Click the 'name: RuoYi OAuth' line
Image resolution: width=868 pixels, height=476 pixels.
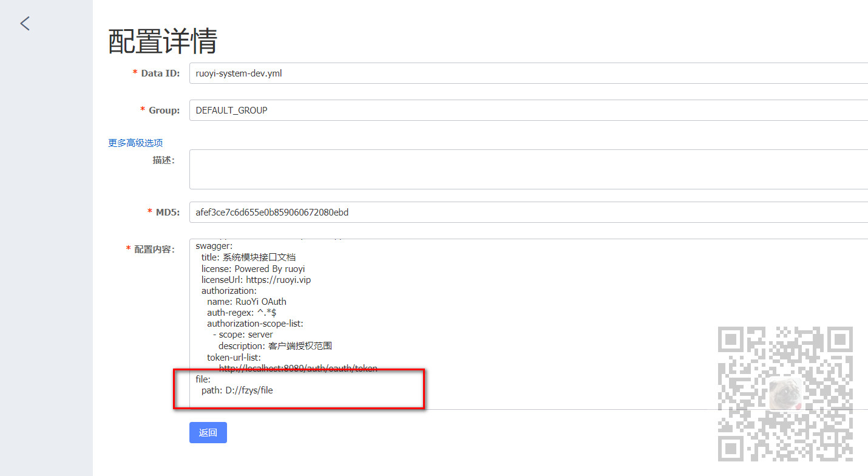[246, 301]
